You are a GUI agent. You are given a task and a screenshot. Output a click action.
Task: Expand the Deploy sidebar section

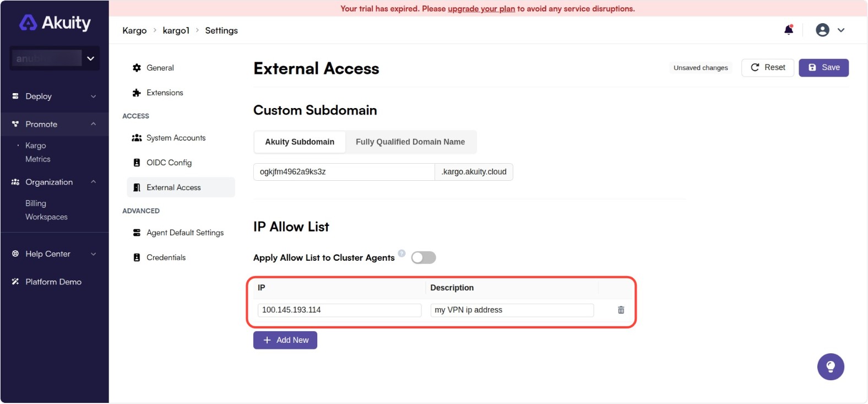pos(55,96)
